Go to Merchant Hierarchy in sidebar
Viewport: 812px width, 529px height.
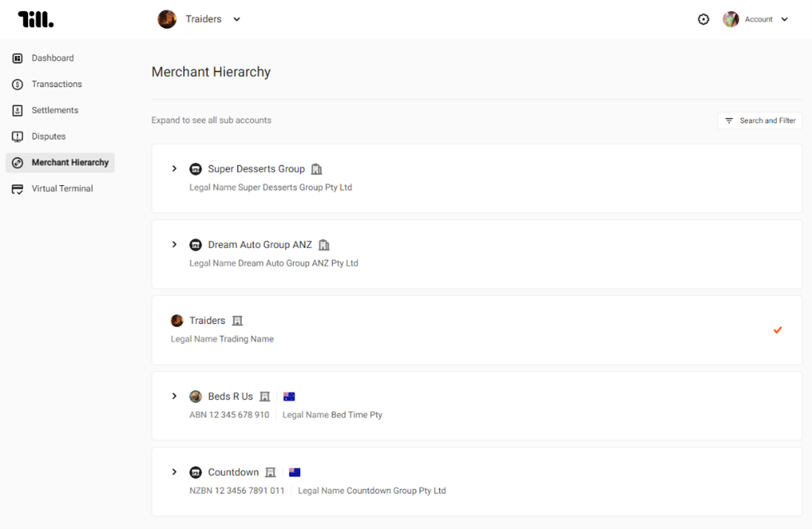60,162
